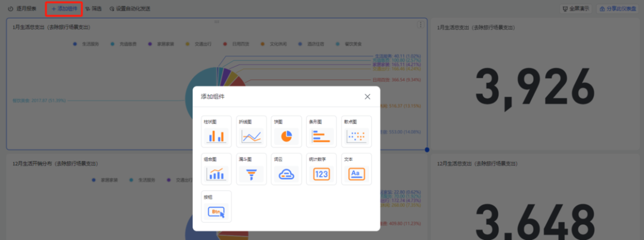The width and height of the screenshot is (644, 240).
Task: Close the 添加组件 dialog
Action: (367, 97)
